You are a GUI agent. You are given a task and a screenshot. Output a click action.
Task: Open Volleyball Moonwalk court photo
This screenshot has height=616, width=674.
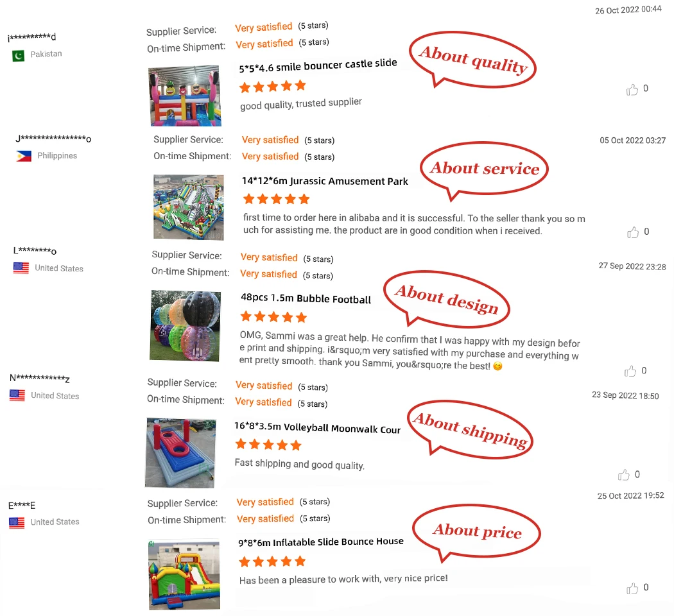click(x=180, y=453)
